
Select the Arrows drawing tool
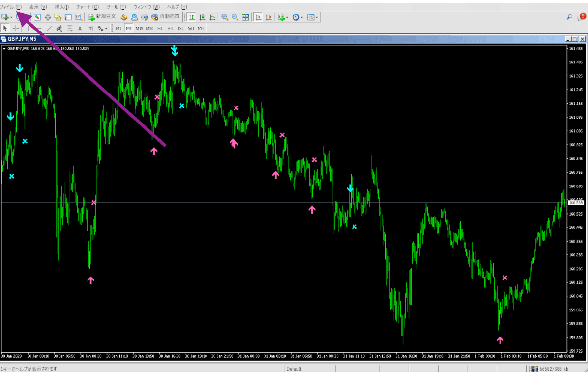[100, 28]
